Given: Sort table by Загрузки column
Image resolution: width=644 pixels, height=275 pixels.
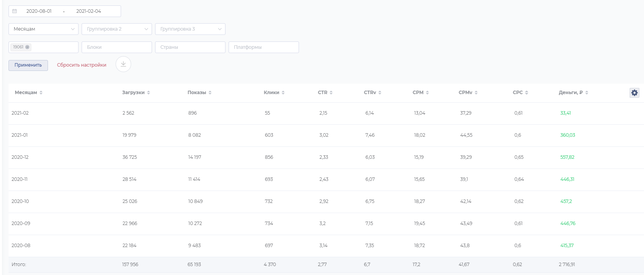Looking at the screenshot, I should tap(136, 93).
